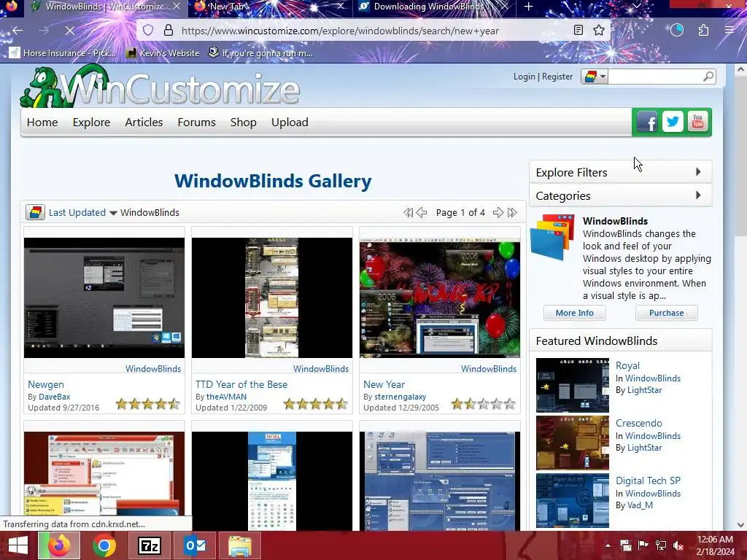
Task: Click the WindowBlinds icon beside Last Updated
Action: pyautogui.click(x=35, y=212)
